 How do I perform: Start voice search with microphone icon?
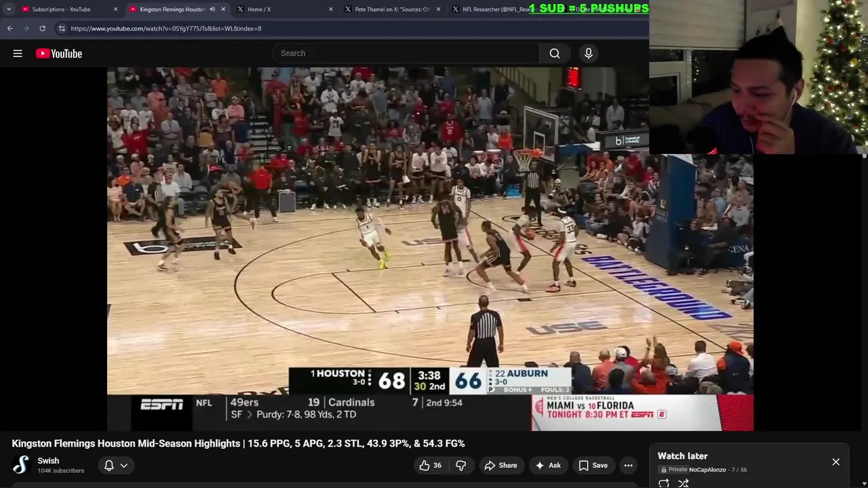[589, 54]
